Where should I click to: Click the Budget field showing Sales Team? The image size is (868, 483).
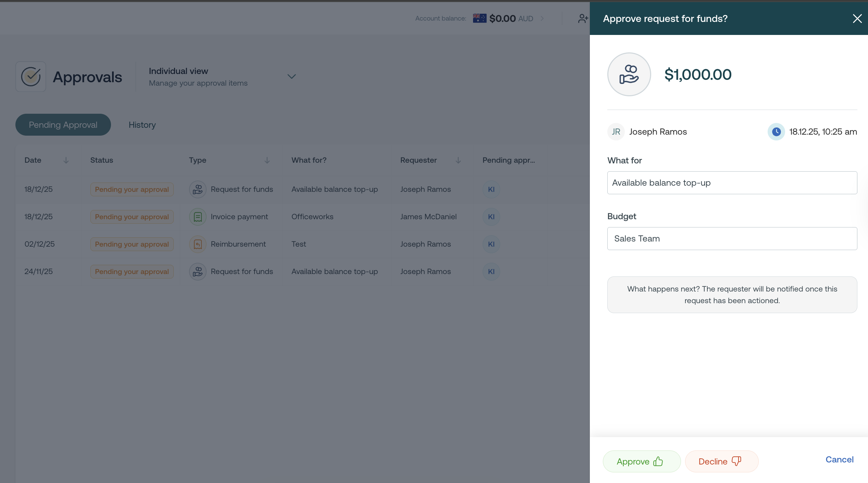coord(732,239)
